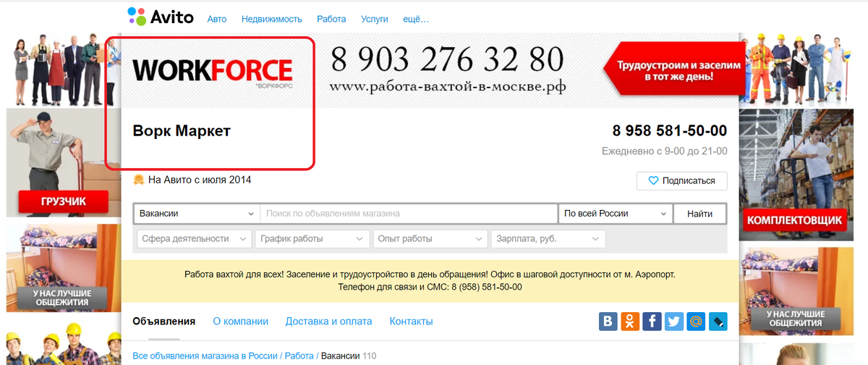This screenshot has height=365, width=868.
Task: Click the Найти search button
Action: coord(699,214)
